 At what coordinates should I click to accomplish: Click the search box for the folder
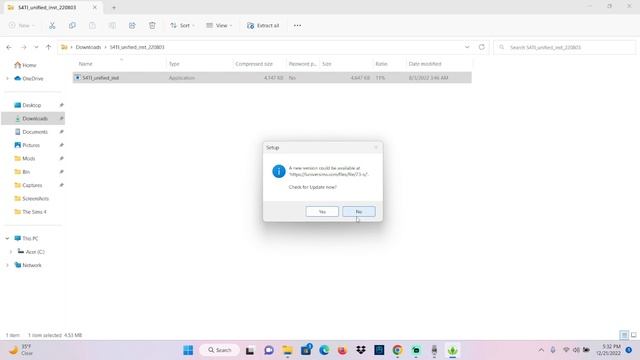point(565,47)
